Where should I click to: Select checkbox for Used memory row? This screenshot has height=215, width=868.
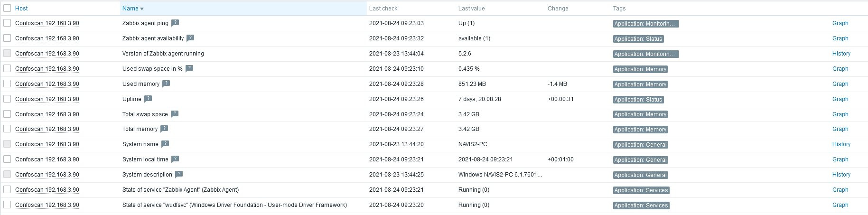coord(7,84)
